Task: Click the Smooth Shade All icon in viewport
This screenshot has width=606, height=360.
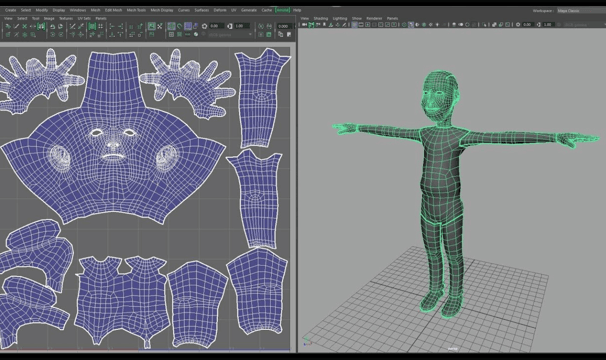Action: [411, 24]
